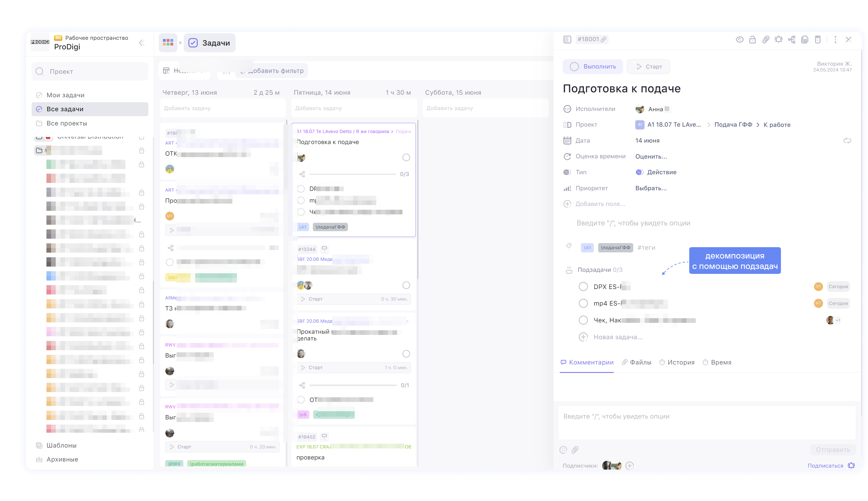Add a subscriber with the plus icon
Viewport: 868px width, 501px height.
tap(629, 466)
